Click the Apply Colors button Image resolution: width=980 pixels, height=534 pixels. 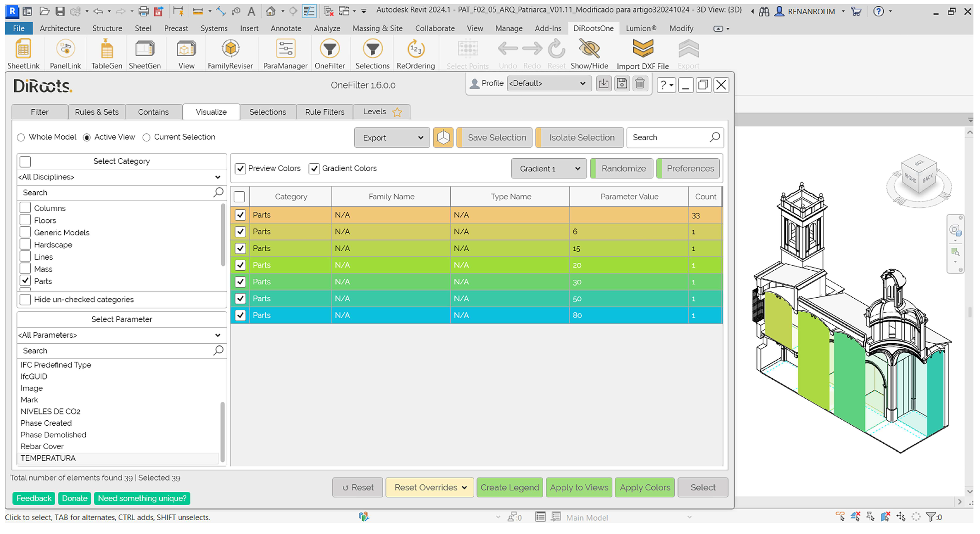pos(644,488)
